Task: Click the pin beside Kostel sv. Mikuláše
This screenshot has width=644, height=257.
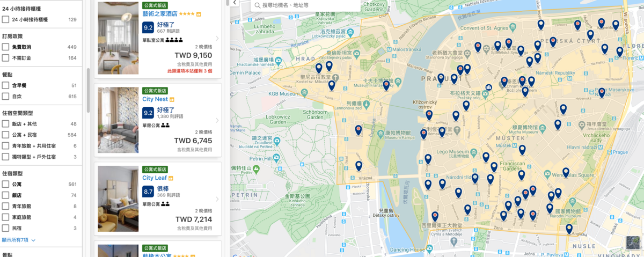Action: pyautogui.click(x=332, y=85)
